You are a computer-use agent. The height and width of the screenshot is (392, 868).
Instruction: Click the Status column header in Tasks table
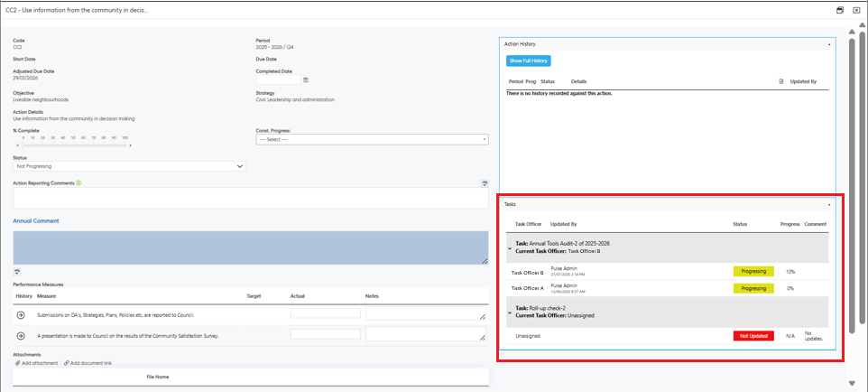(740, 224)
